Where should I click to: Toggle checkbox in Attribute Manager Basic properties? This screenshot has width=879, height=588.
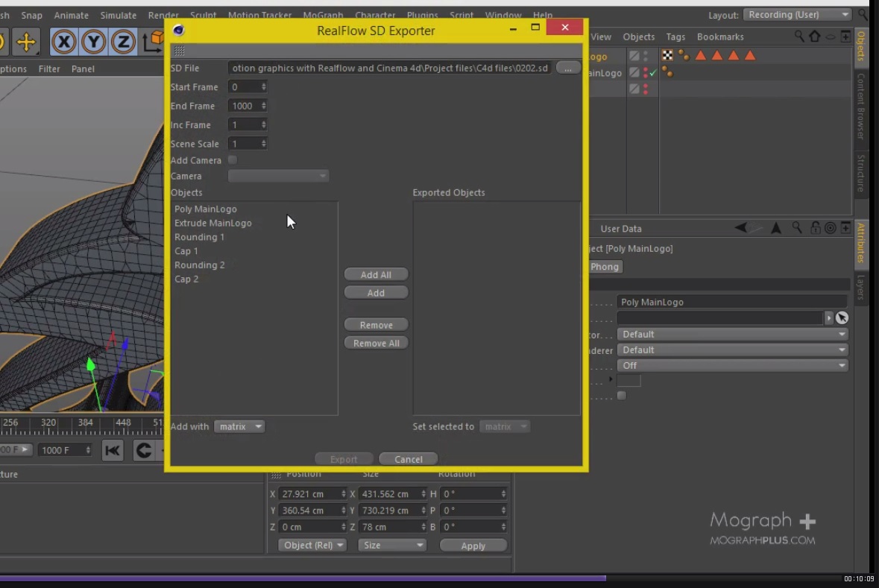pos(622,396)
